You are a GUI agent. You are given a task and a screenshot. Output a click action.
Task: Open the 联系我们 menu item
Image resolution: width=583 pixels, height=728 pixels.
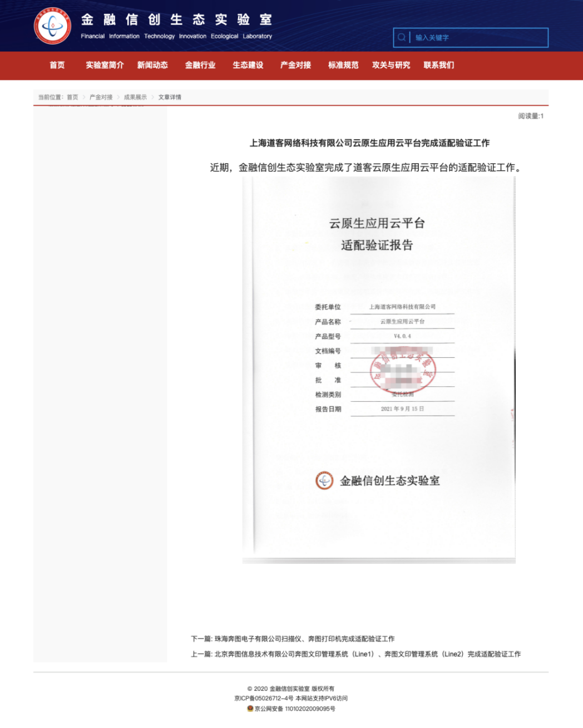439,65
